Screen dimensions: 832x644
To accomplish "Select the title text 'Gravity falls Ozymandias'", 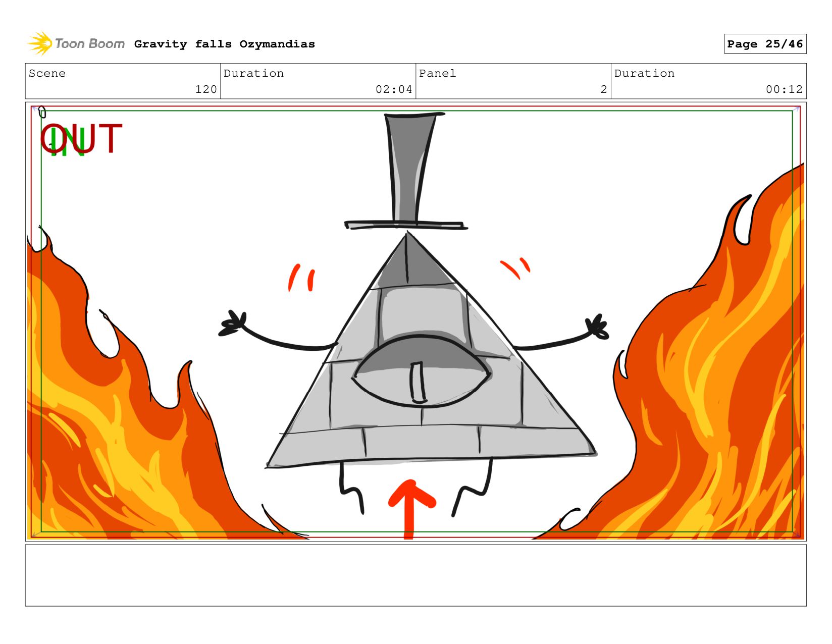I will (x=224, y=44).
